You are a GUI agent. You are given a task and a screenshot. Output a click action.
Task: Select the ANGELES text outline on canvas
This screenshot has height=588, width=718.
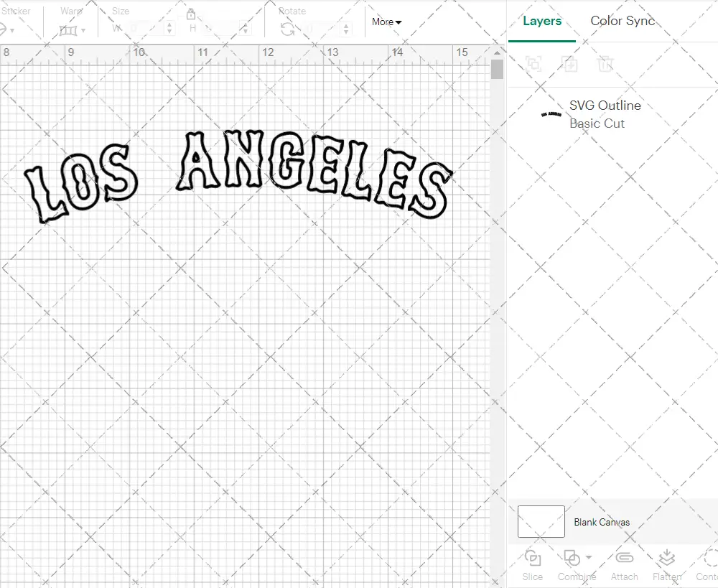314,174
